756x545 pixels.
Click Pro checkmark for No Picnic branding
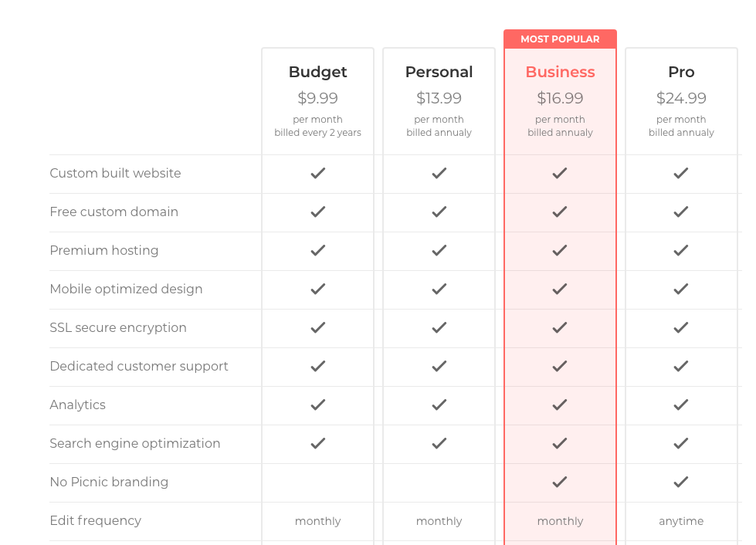pos(680,482)
